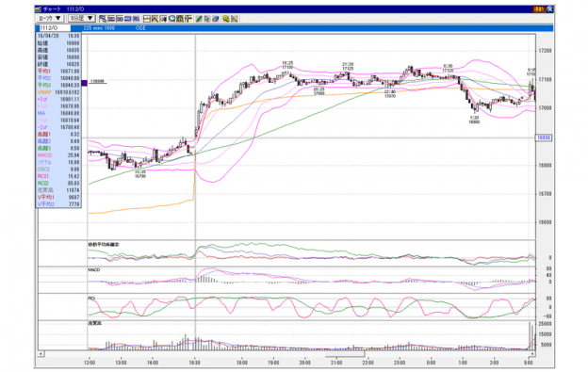Click the last toolbar icon right of the key
The image size is (588, 372).
tap(235, 18)
